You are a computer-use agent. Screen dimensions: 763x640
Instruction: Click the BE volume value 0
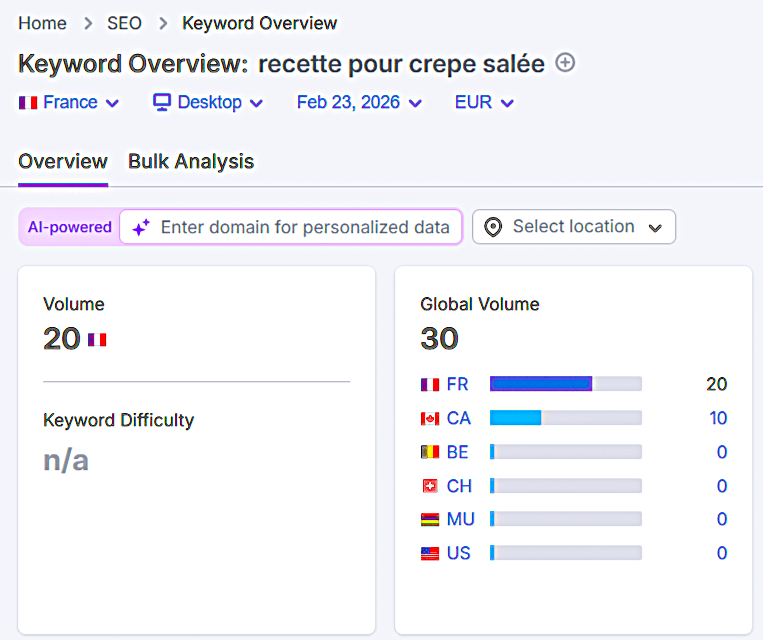click(x=722, y=452)
